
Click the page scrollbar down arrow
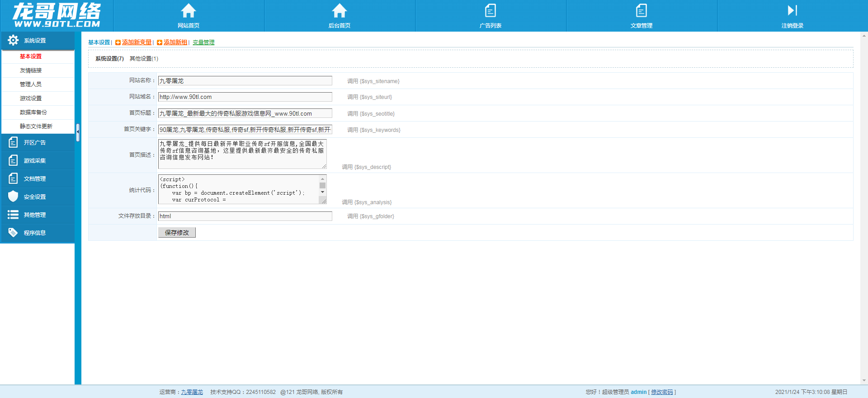tap(864, 380)
